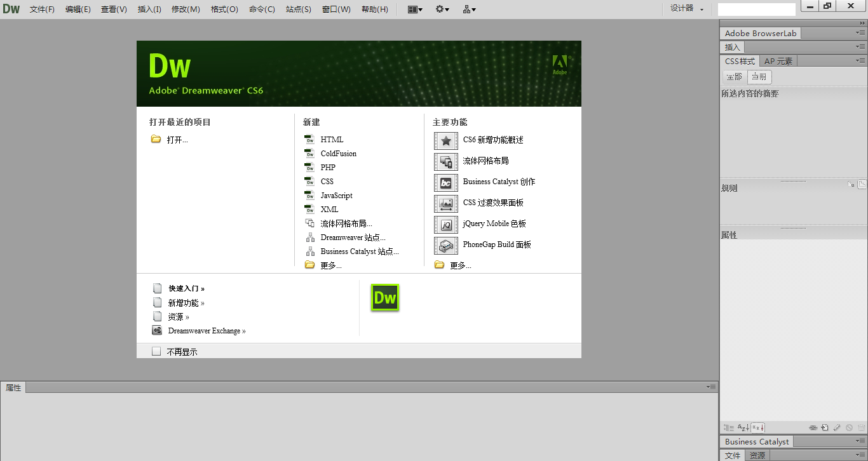
Task: Open the Dreamweaver Exchange » link
Action: click(207, 331)
